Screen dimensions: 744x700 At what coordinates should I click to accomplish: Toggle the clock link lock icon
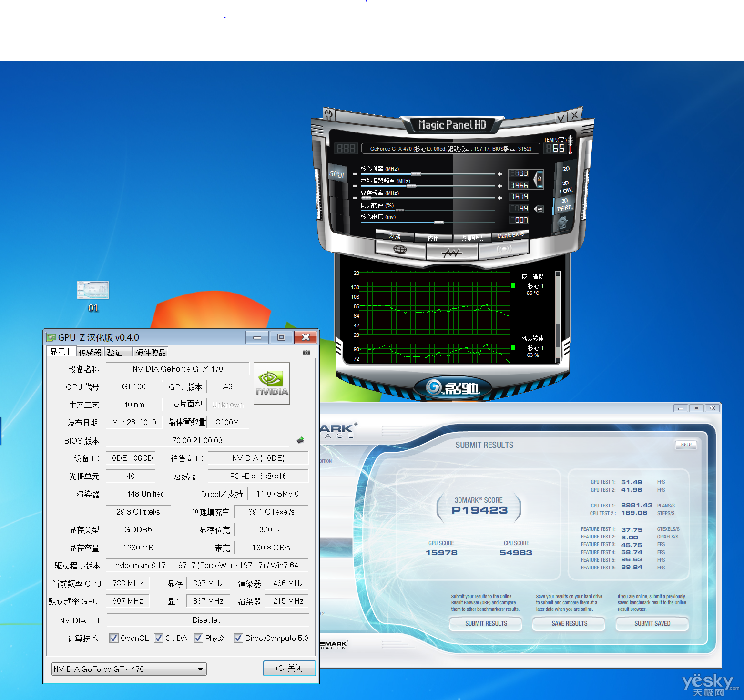(x=540, y=179)
